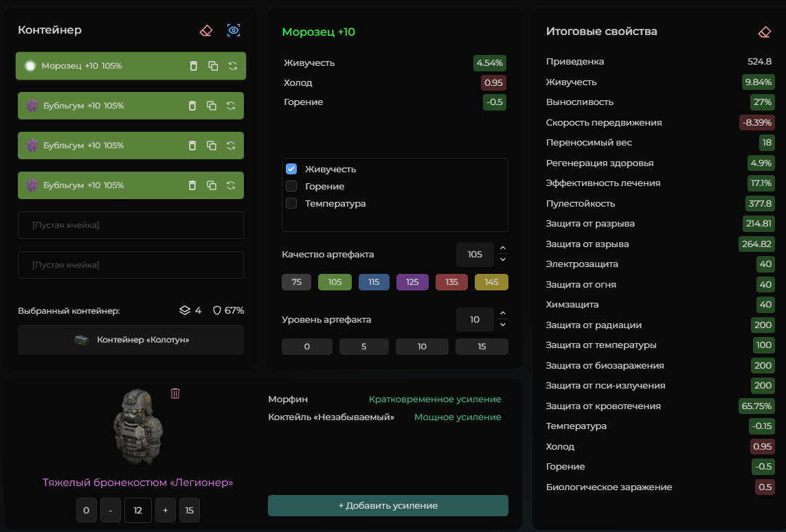Toggle container visibility eye icon

(234, 30)
